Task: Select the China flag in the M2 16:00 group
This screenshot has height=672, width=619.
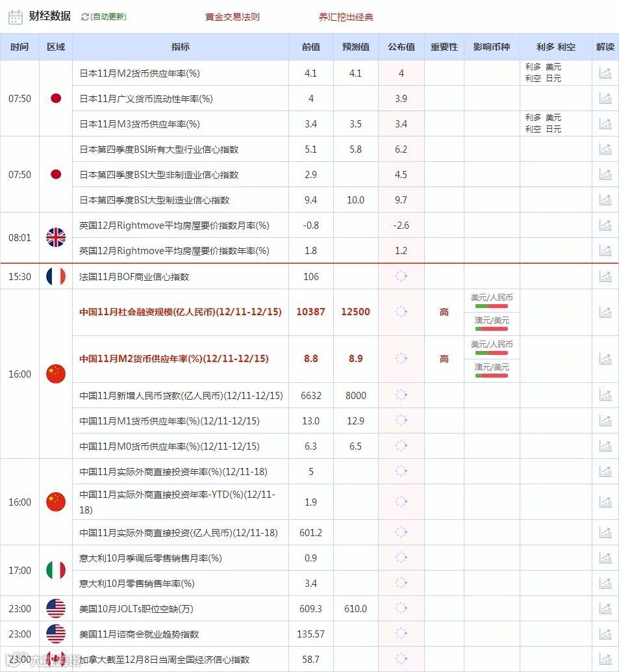Action: (x=56, y=374)
